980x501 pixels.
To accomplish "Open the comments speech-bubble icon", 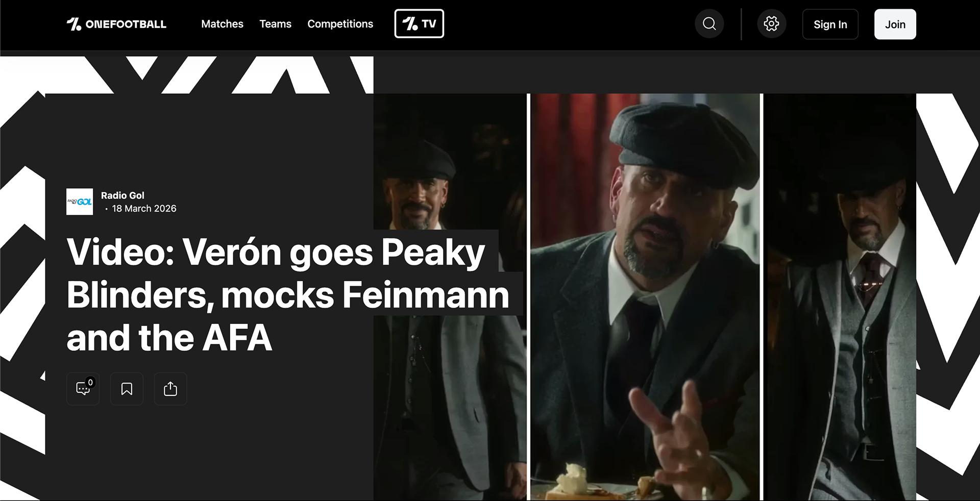I will click(x=82, y=389).
